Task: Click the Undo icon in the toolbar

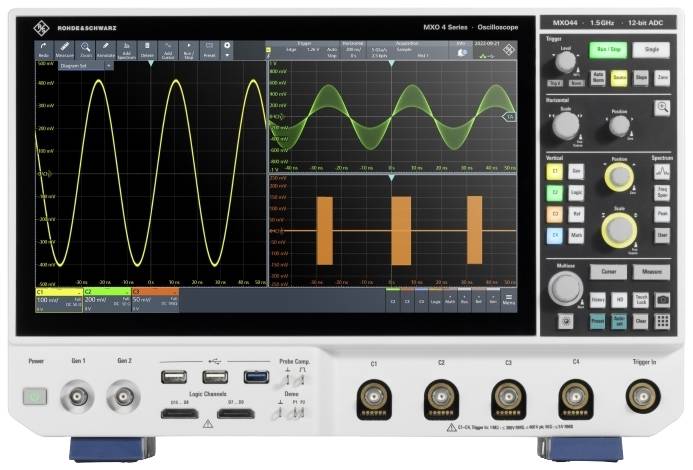Action: coord(44,49)
